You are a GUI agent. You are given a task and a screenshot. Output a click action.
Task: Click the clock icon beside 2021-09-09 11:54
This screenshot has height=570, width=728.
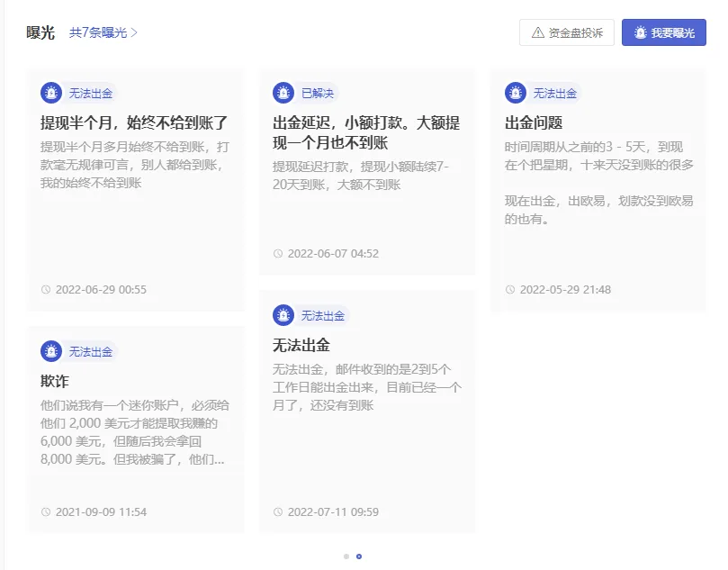pos(46,512)
